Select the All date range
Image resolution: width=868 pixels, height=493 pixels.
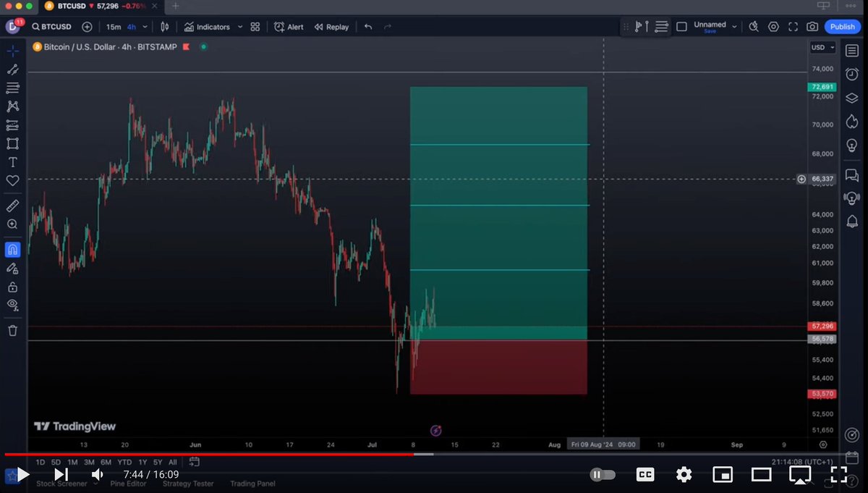tap(172, 462)
